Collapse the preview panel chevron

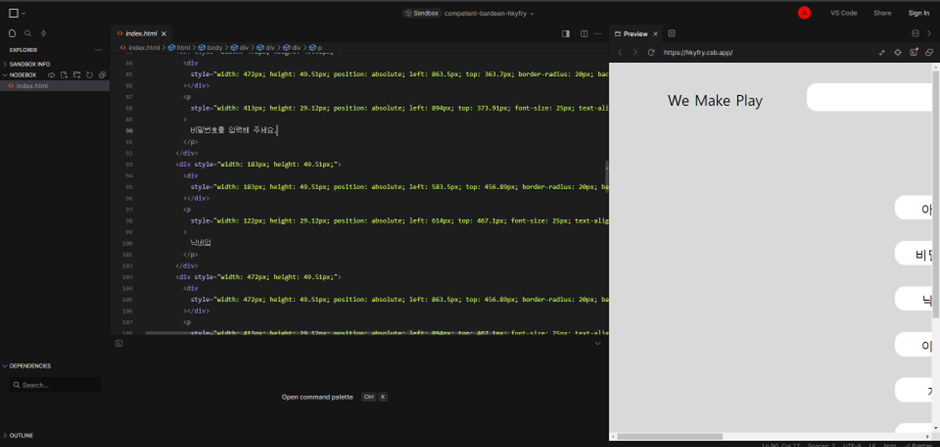click(x=929, y=34)
